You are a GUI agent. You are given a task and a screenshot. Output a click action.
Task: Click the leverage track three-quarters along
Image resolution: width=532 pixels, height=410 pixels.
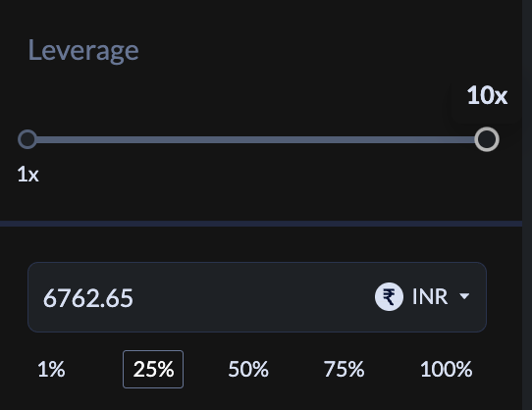click(x=372, y=139)
